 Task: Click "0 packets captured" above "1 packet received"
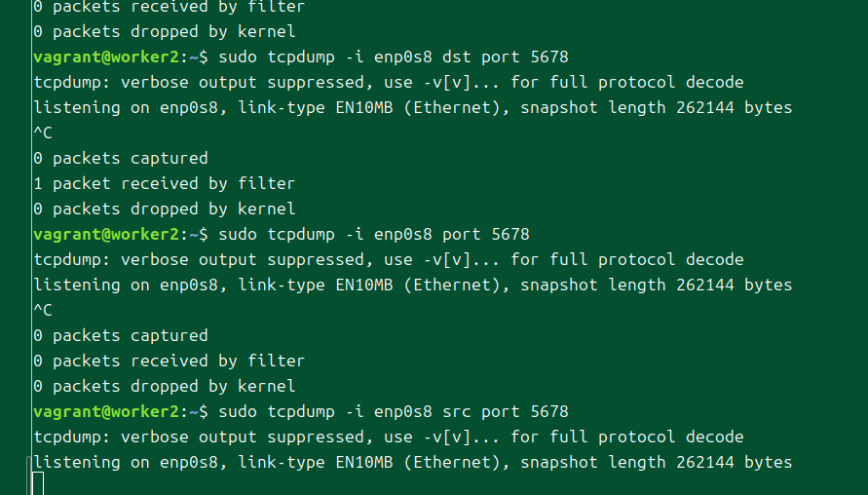pos(121,158)
